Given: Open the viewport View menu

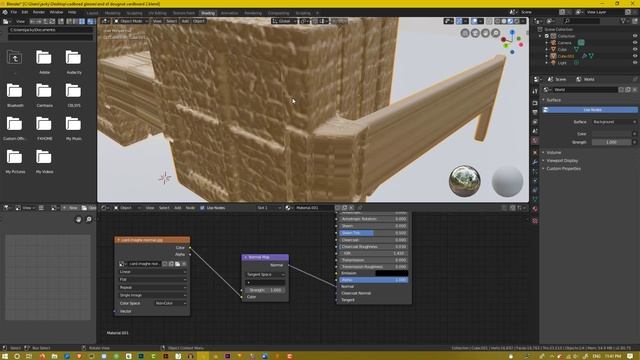Looking at the screenshot, I should [x=157, y=21].
